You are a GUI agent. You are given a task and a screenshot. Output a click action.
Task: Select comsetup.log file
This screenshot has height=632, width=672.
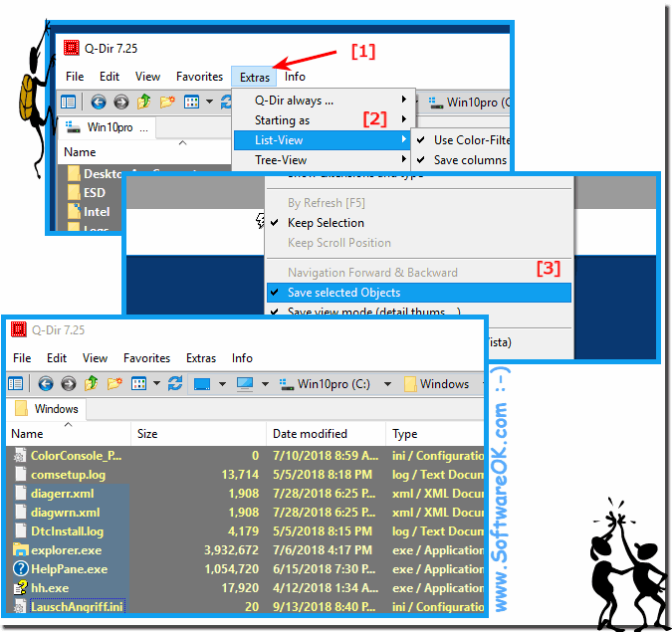pos(68,475)
